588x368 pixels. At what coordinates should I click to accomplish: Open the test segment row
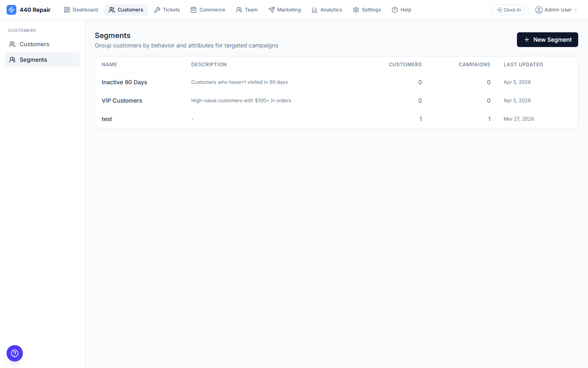coord(107,119)
